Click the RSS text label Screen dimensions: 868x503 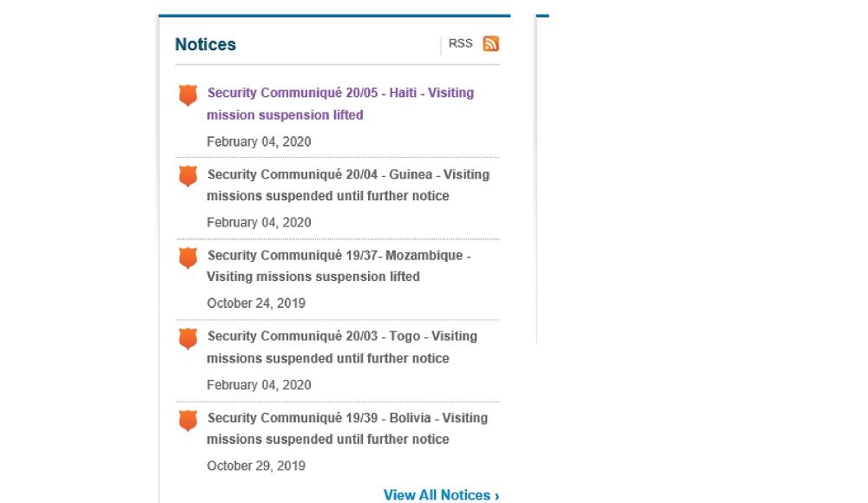(460, 43)
